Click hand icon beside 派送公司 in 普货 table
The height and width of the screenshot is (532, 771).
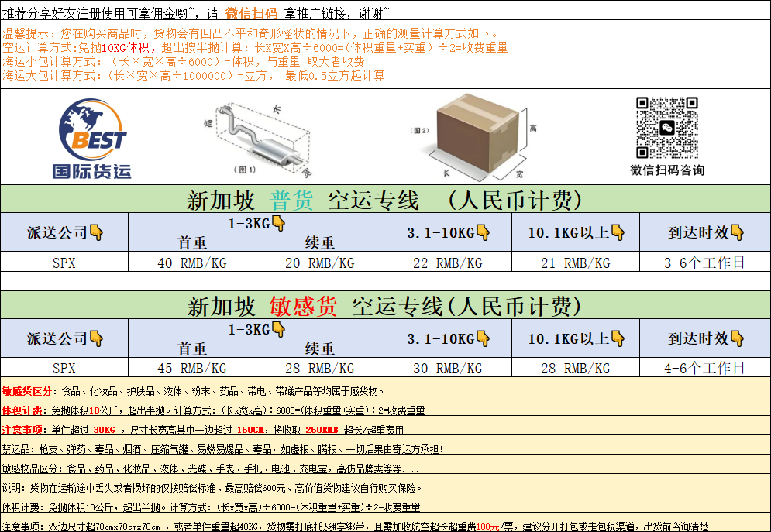tap(97, 232)
